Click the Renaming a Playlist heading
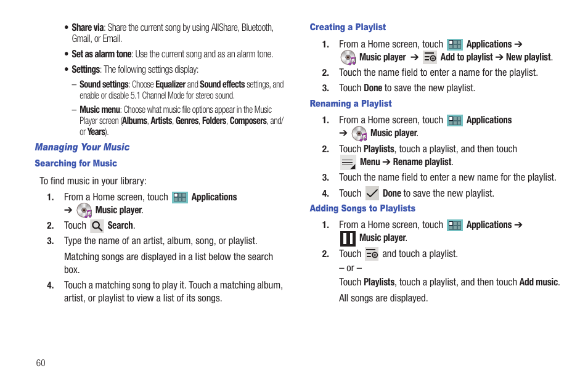588x392 pixels. click(351, 104)
